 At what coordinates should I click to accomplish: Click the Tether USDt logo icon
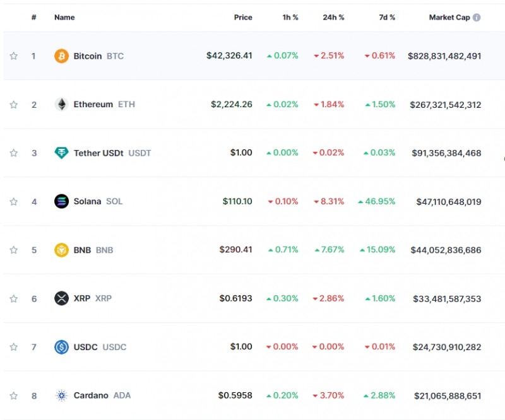61,153
